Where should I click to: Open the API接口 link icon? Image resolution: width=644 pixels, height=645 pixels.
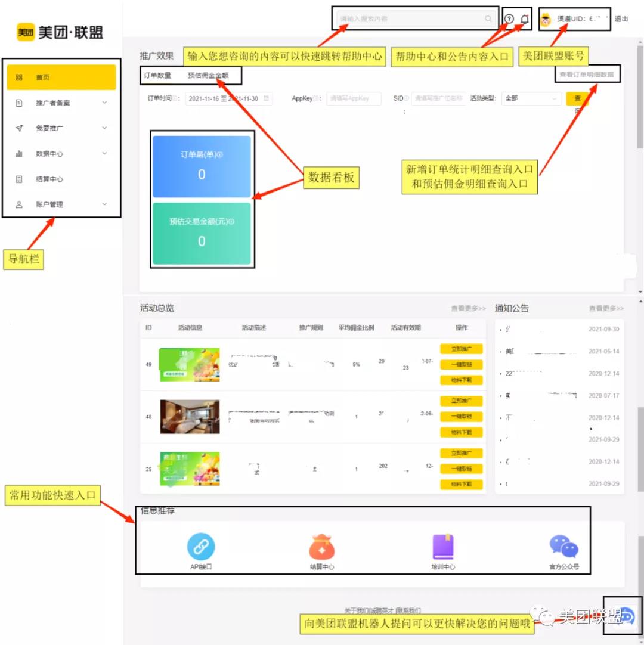pyautogui.click(x=201, y=546)
